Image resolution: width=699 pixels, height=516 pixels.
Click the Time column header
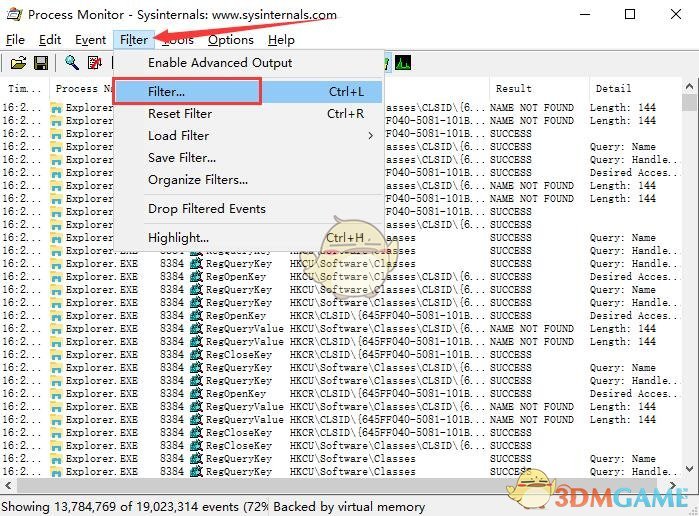pos(25,88)
